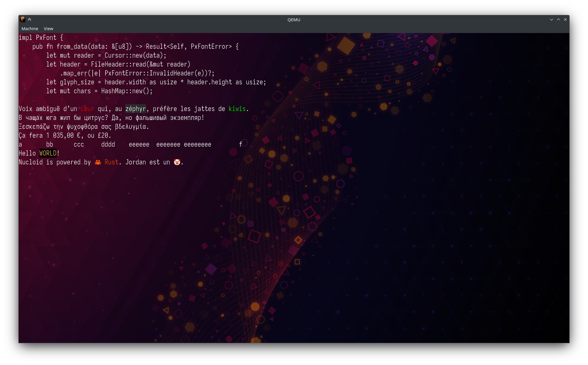
Task: Click the QEMU title text
Action: tap(294, 20)
